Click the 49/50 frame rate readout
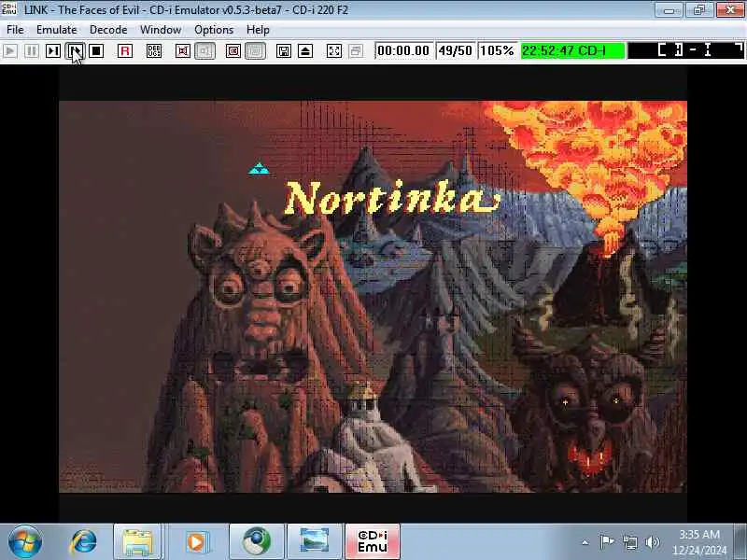Image resolution: width=747 pixels, height=560 pixels. [x=455, y=50]
